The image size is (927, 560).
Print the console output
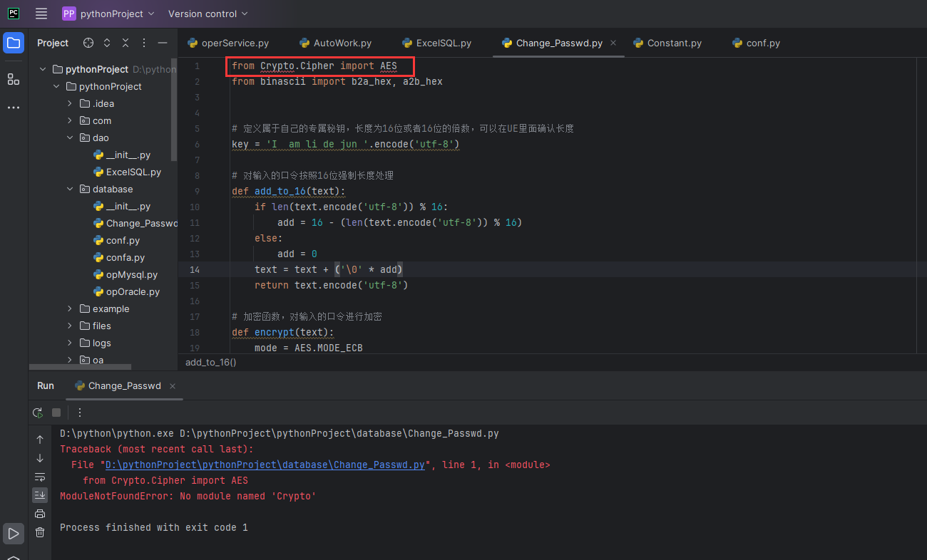pos(40,514)
